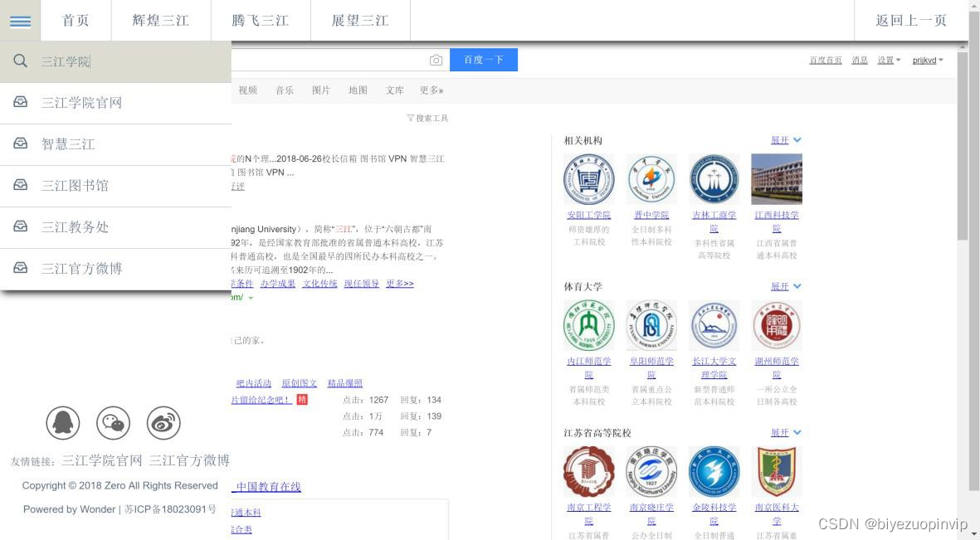Viewport: 980px width, 540px height.
Task: Click the 返回上一页 button
Action: pos(911,20)
